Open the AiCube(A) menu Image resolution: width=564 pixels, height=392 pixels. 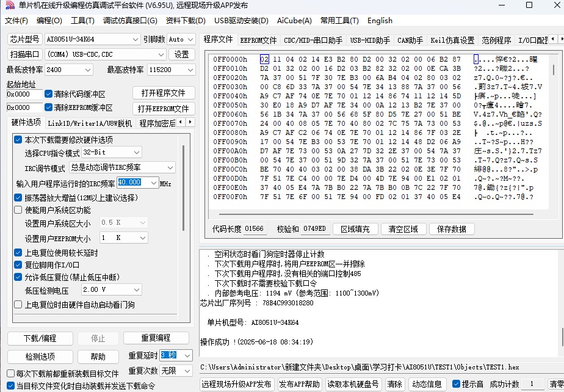tap(294, 21)
